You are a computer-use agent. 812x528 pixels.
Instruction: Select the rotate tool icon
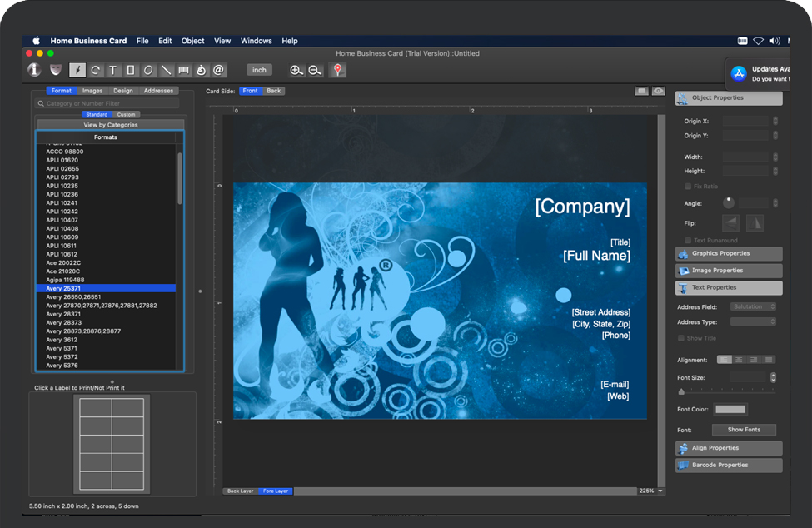tap(96, 71)
